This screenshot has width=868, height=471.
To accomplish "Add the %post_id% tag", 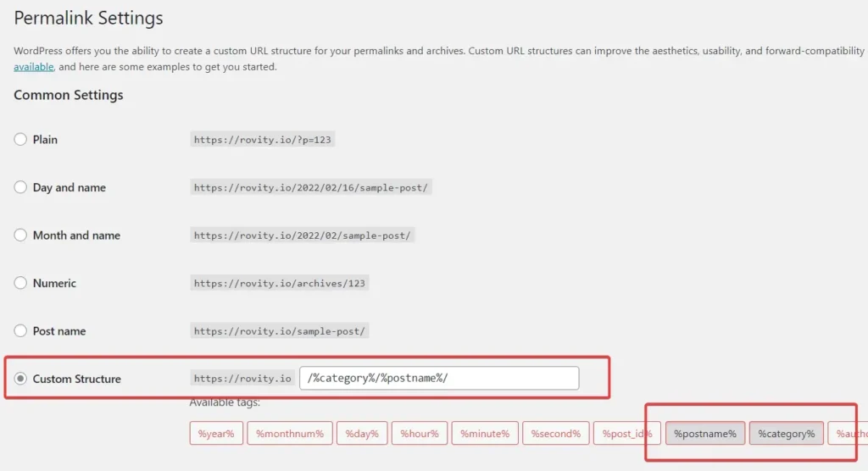I will pos(627,434).
